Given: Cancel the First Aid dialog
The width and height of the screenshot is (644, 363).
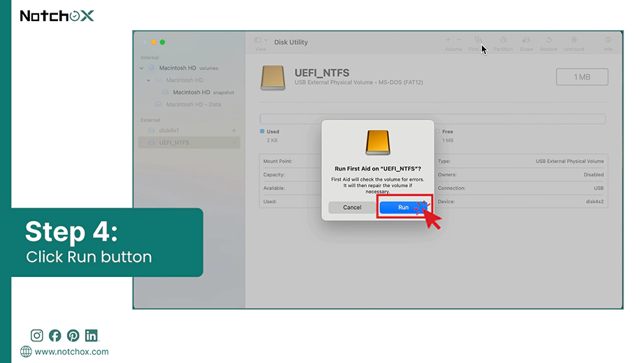Looking at the screenshot, I should pyautogui.click(x=352, y=208).
